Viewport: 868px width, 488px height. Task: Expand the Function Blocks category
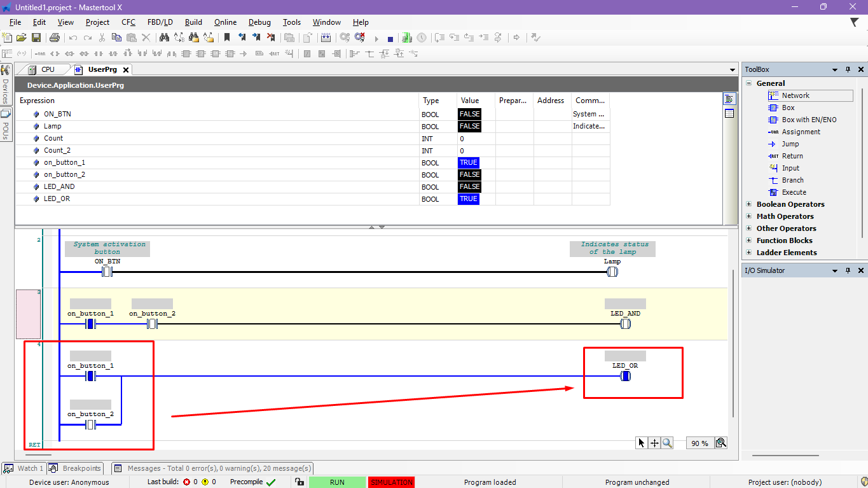click(x=748, y=241)
